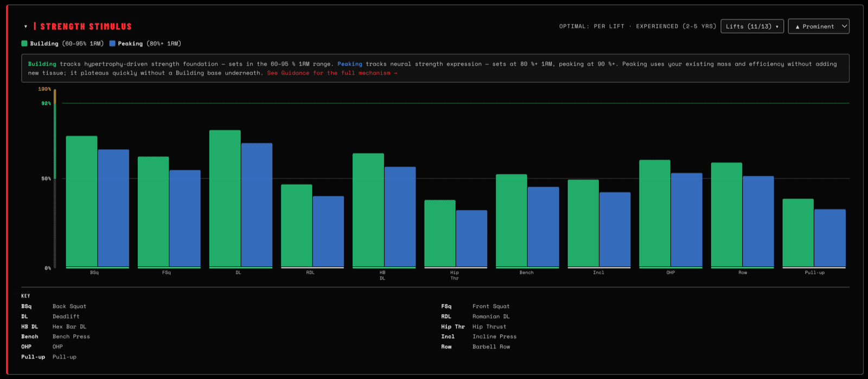
Task: Select the green Building bar for Pull-up
Action: (x=798, y=233)
